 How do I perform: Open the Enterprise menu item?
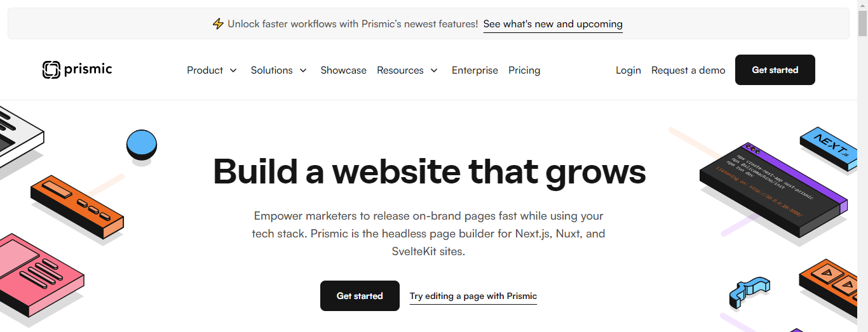pos(475,70)
